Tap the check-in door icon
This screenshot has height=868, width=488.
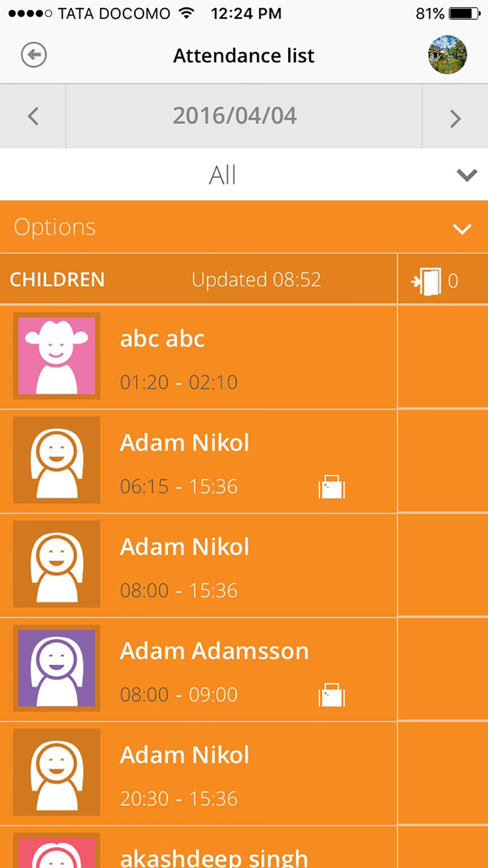tap(427, 281)
